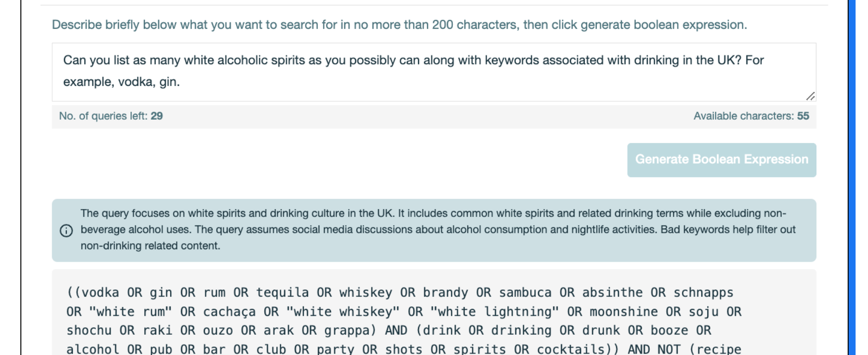Place the cursor after "example, vodka, gin." in the textarea
The width and height of the screenshot is (868, 355).
click(181, 82)
